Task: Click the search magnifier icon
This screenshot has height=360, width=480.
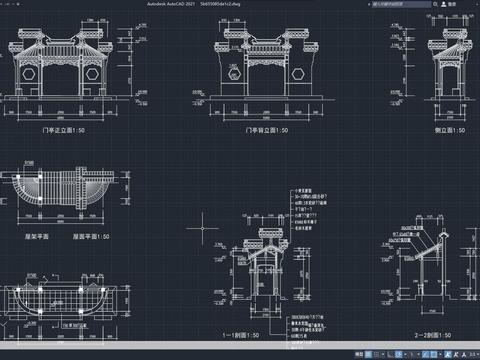Action: pos(435,4)
